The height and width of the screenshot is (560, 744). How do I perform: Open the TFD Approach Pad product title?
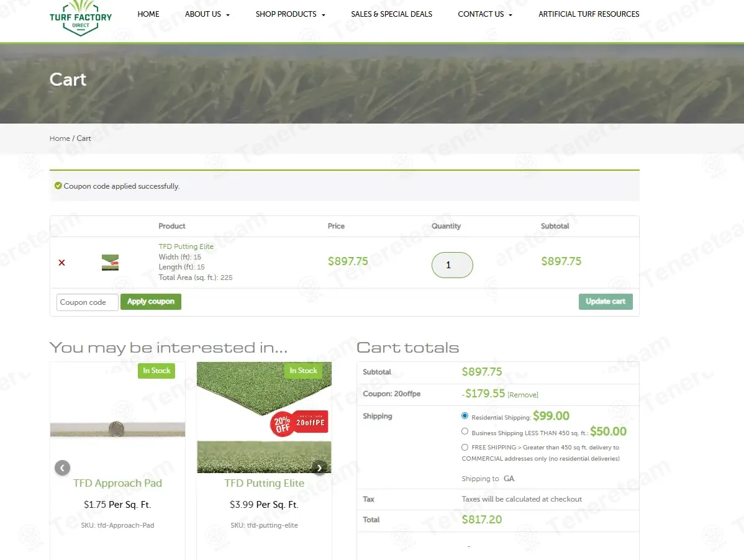click(117, 483)
